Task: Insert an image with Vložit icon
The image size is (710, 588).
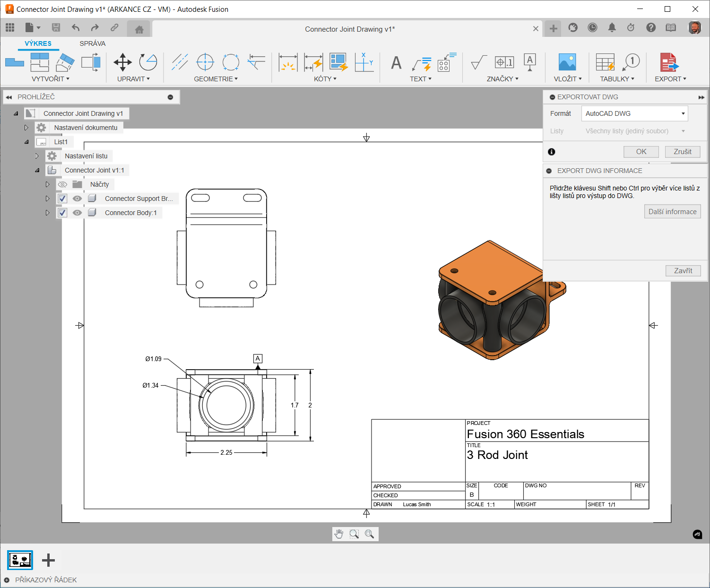Action: (x=567, y=62)
